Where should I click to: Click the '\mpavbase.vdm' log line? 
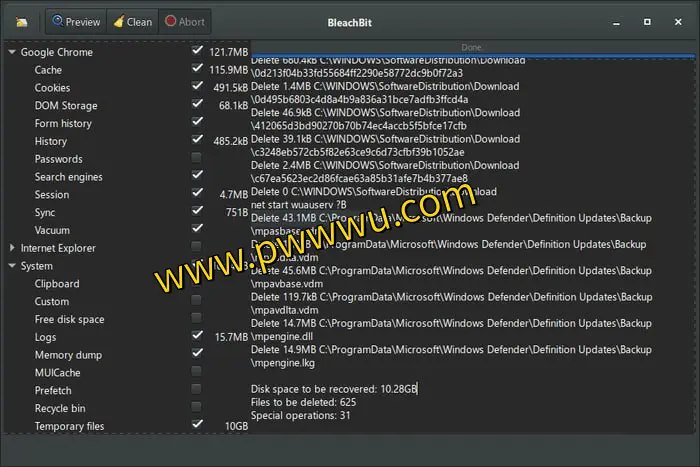click(287, 284)
